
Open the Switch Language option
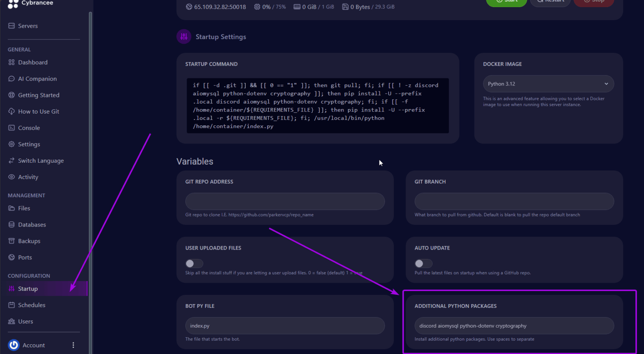11,160
